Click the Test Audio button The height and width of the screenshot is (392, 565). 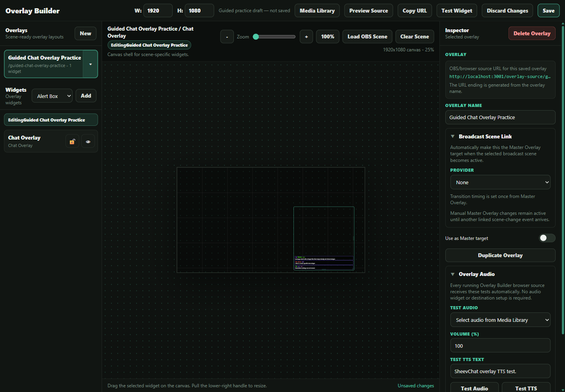click(x=474, y=387)
